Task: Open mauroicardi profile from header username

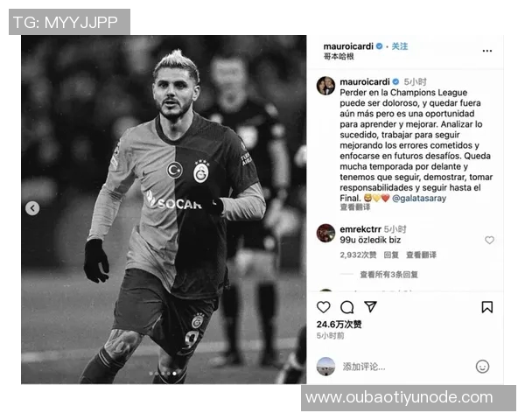Action: coord(348,46)
